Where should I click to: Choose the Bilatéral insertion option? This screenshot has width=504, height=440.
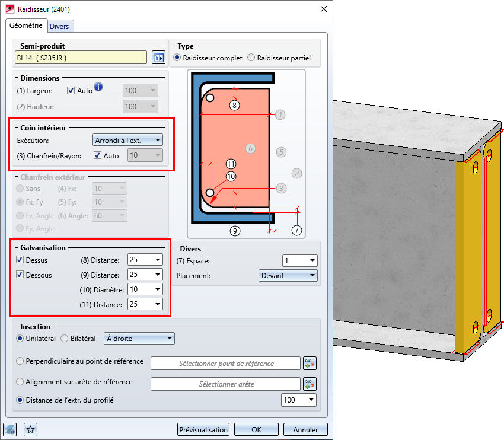point(65,339)
